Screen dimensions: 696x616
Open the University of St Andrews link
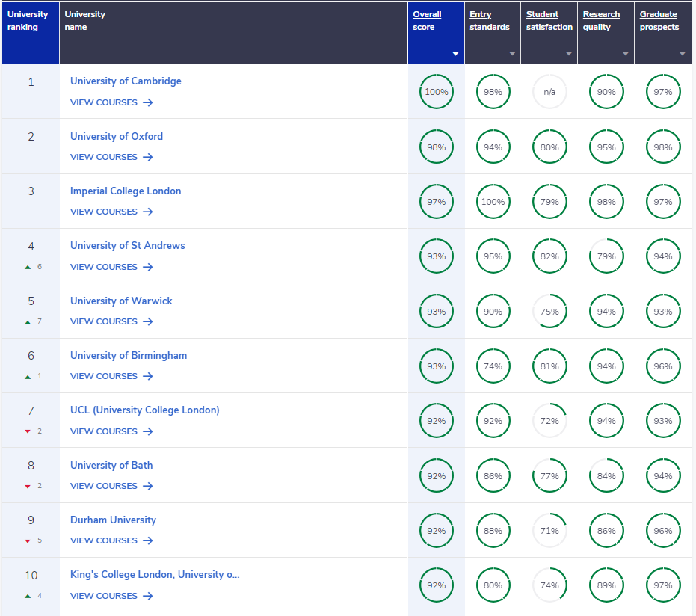(127, 245)
